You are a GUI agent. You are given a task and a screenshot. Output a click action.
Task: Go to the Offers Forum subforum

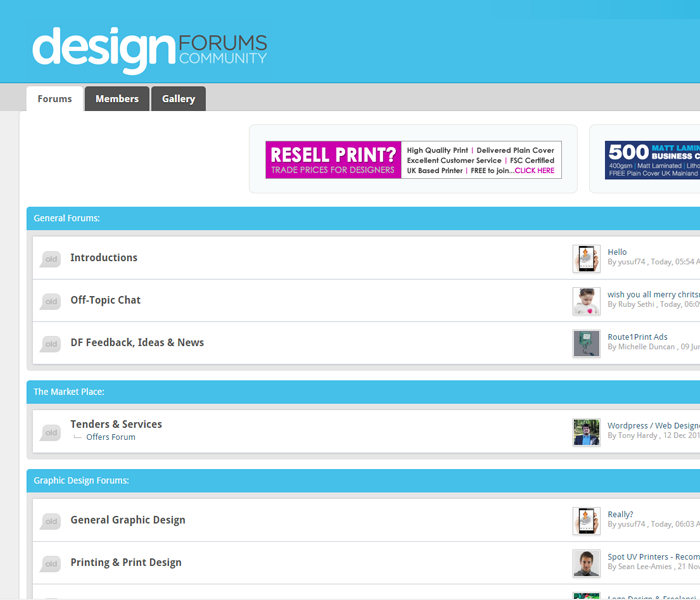(x=110, y=437)
